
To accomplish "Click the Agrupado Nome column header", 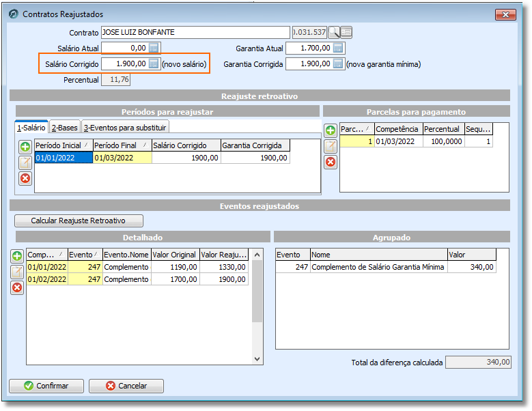I will pos(378,255).
